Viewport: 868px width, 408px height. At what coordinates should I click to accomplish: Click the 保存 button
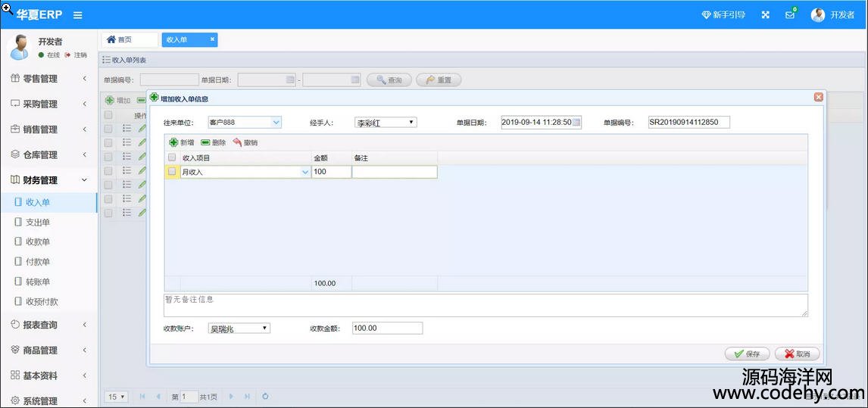pos(747,353)
